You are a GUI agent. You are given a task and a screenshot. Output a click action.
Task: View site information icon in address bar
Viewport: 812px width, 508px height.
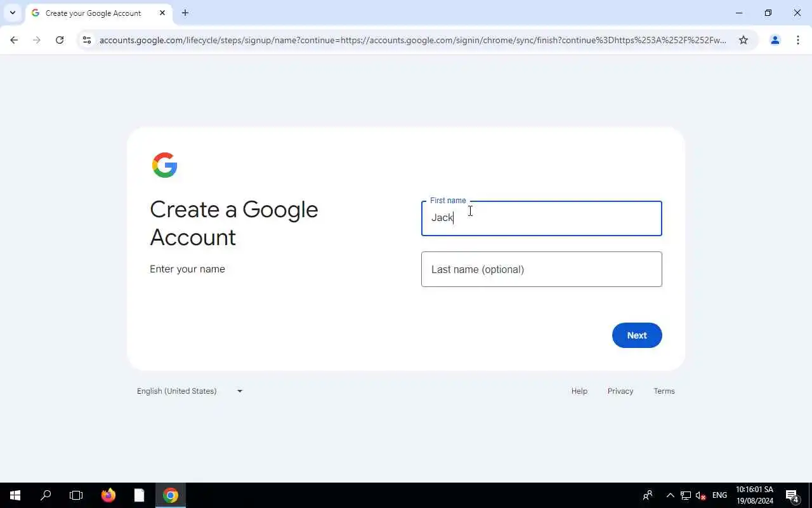pos(87,40)
